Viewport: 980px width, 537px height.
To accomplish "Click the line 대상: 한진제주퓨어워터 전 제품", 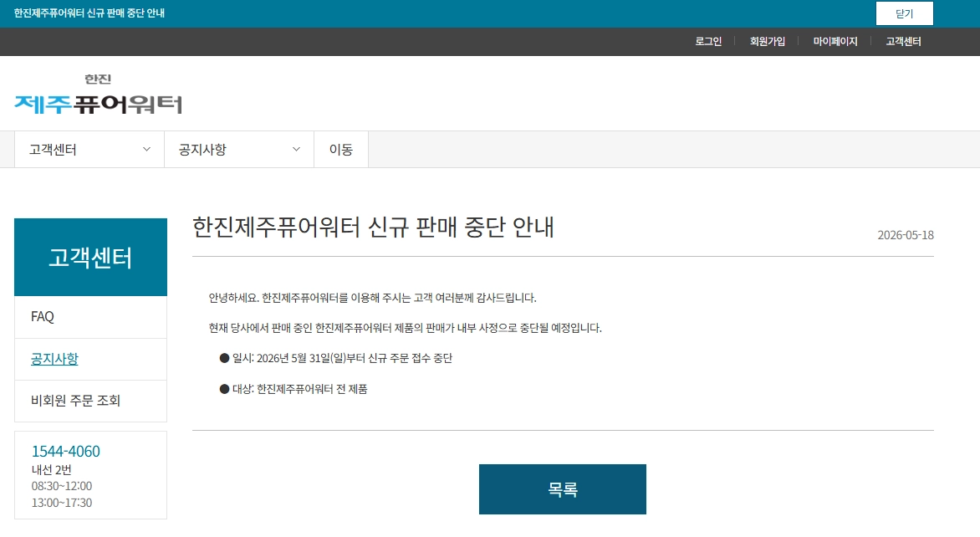I will (x=299, y=389).
